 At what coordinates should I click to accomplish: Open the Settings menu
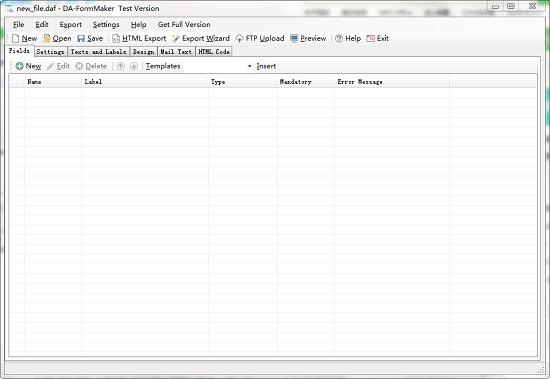click(x=106, y=25)
